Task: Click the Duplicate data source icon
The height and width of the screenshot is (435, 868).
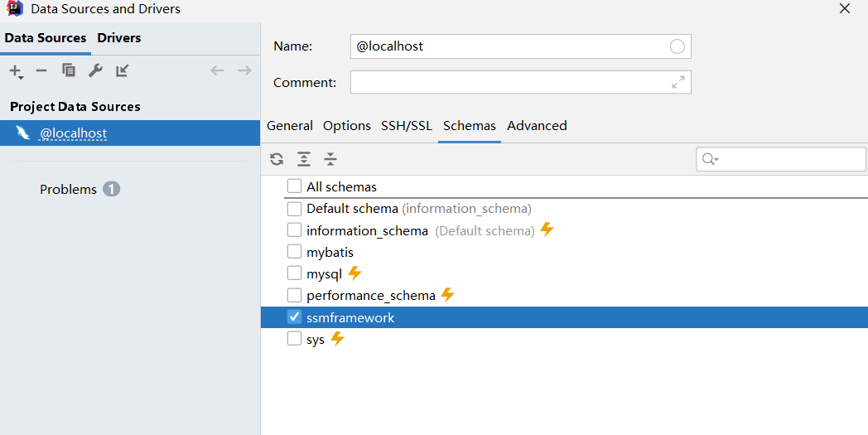Action: [69, 70]
